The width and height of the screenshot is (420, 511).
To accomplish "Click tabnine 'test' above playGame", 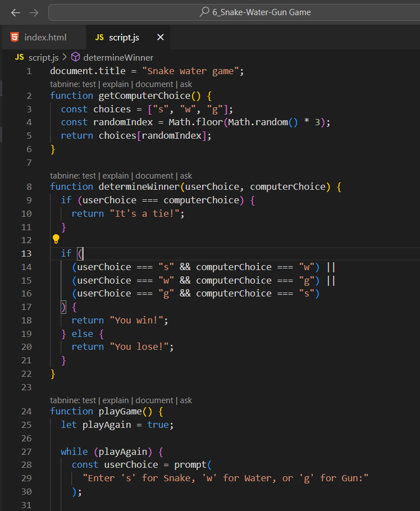I will click(89, 400).
